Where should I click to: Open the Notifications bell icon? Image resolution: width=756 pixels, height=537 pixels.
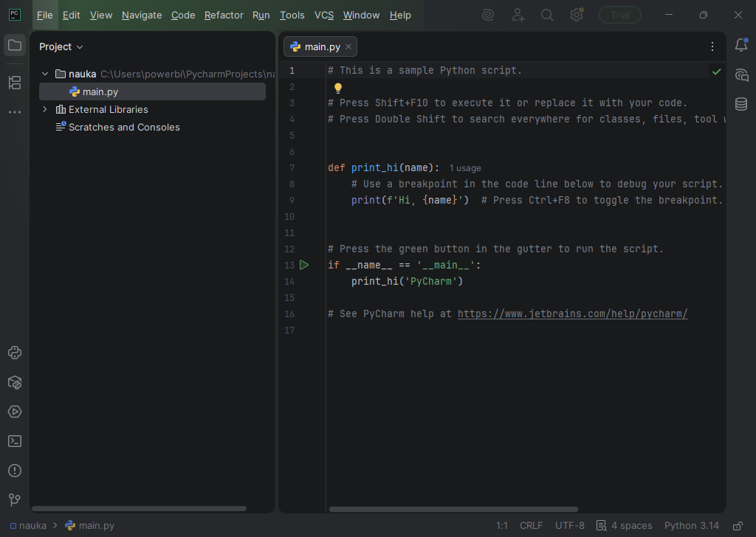(741, 45)
